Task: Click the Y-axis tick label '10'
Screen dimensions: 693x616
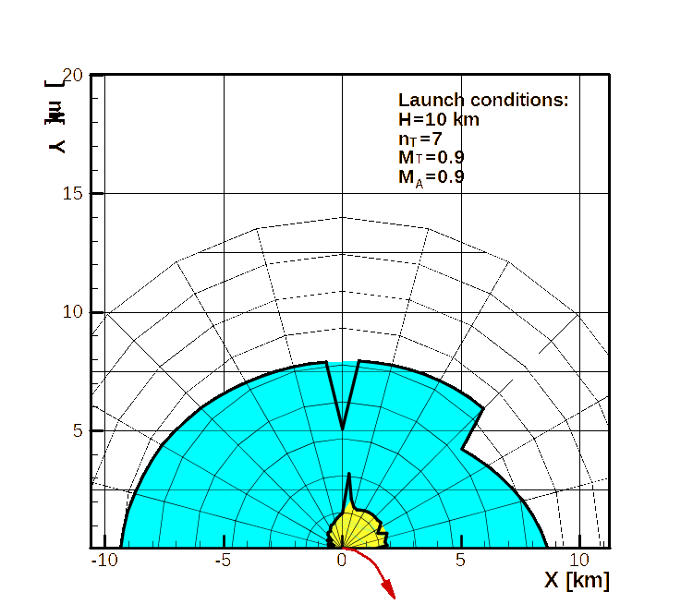Action: pyautogui.click(x=72, y=312)
